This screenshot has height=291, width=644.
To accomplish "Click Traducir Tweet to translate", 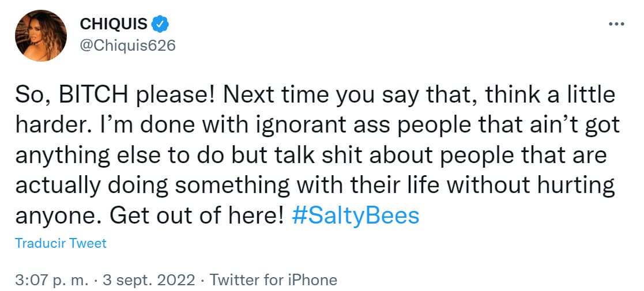I will (61, 243).
